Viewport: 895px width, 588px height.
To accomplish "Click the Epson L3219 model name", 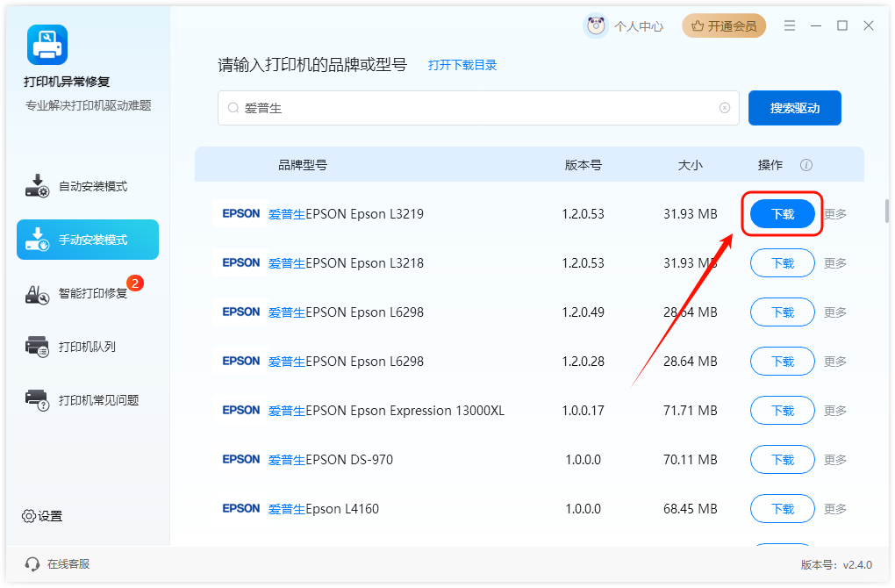I will (346, 214).
